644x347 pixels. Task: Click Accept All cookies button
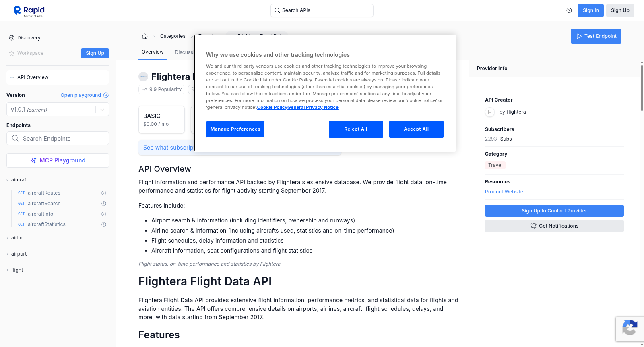[x=416, y=129]
